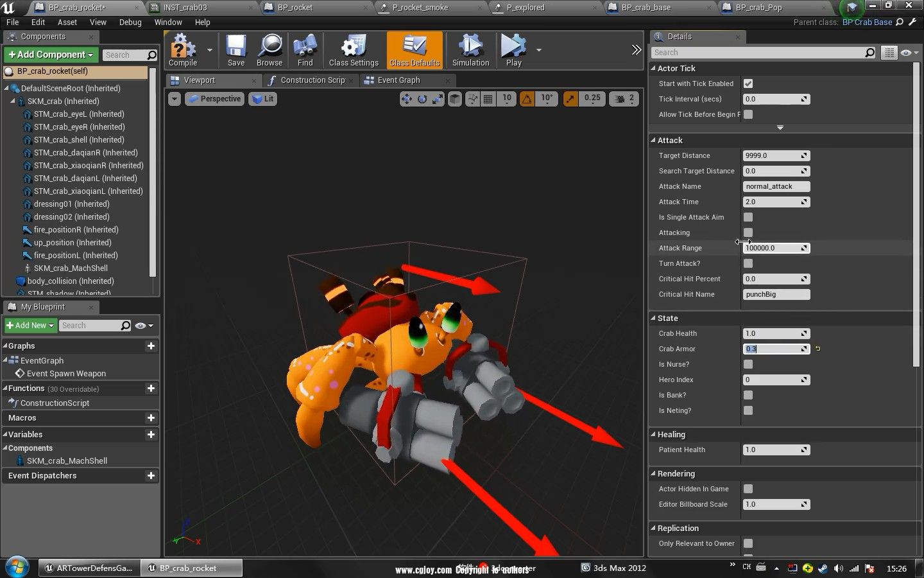Switch to Construction Script tab
Viewport: 924px width, 578px height.
[312, 80]
